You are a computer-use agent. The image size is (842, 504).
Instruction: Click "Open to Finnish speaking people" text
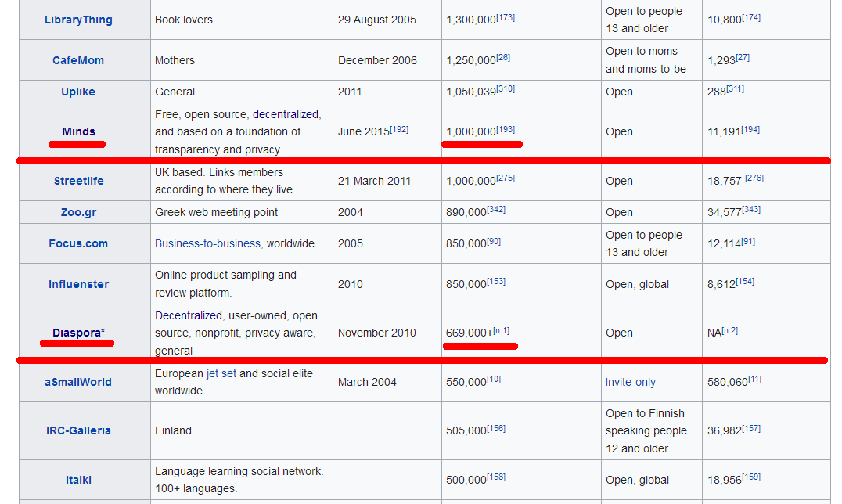[x=646, y=422]
